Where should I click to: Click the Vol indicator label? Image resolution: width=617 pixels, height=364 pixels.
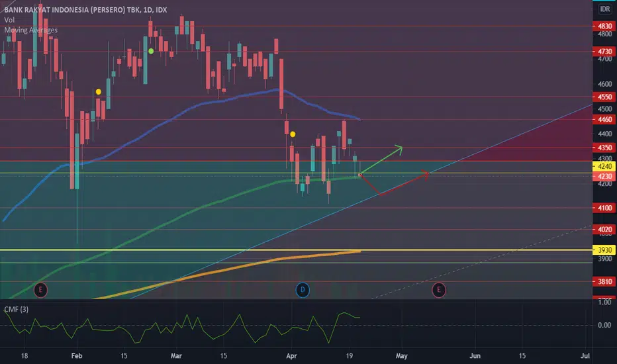click(9, 20)
